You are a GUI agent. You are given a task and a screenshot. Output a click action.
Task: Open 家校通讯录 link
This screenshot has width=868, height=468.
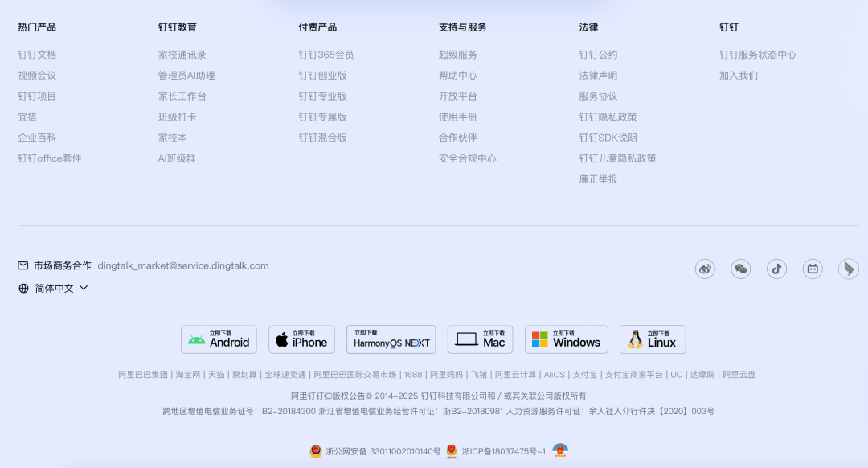coord(182,55)
